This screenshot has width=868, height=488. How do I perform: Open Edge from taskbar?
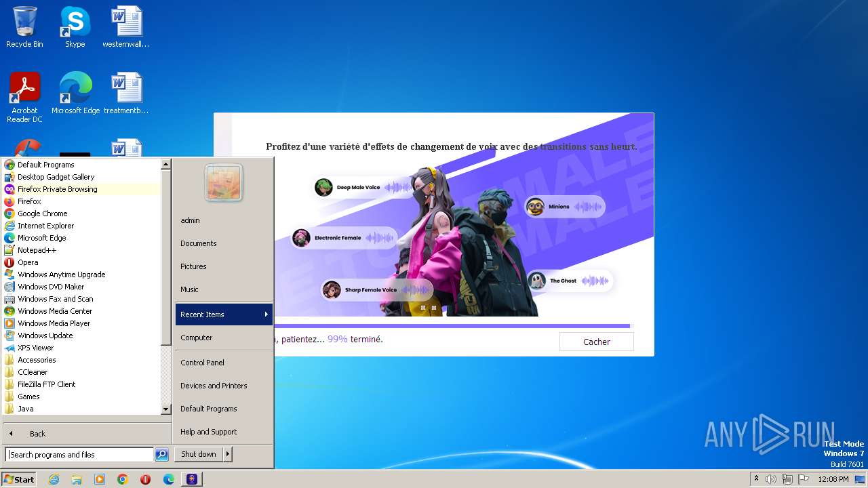(x=169, y=479)
